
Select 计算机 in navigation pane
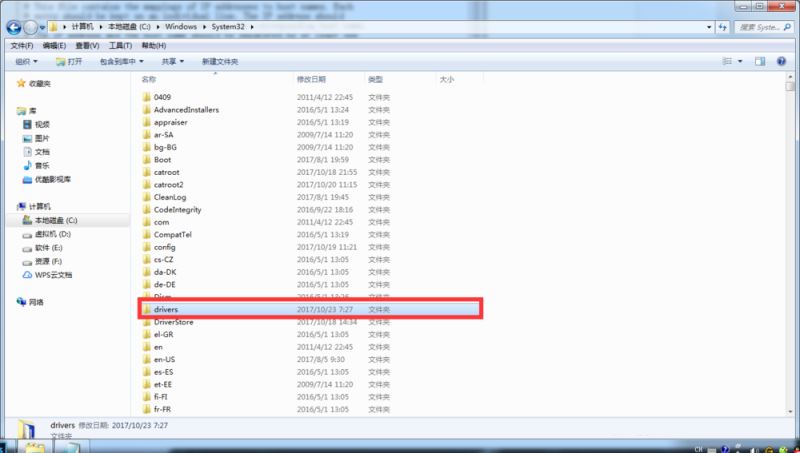[x=39, y=207]
